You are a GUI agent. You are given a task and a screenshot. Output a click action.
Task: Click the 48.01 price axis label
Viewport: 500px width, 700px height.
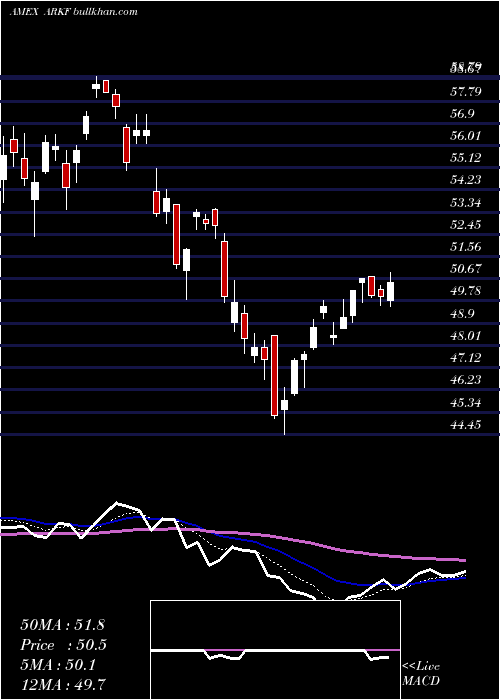coord(466,336)
